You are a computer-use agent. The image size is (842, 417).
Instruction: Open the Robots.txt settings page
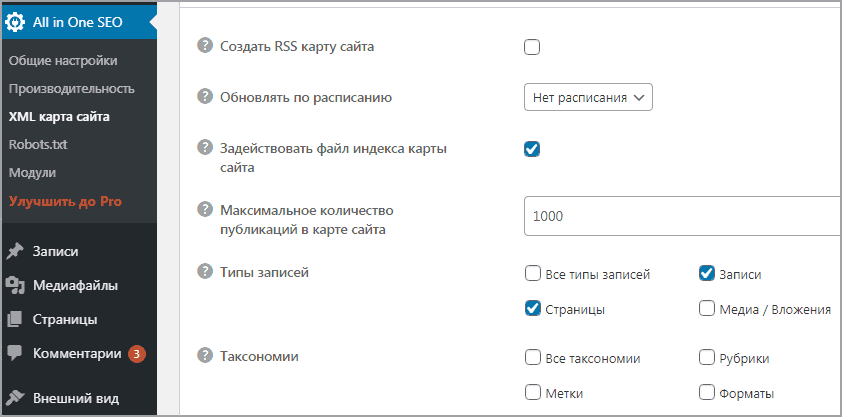tap(38, 144)
